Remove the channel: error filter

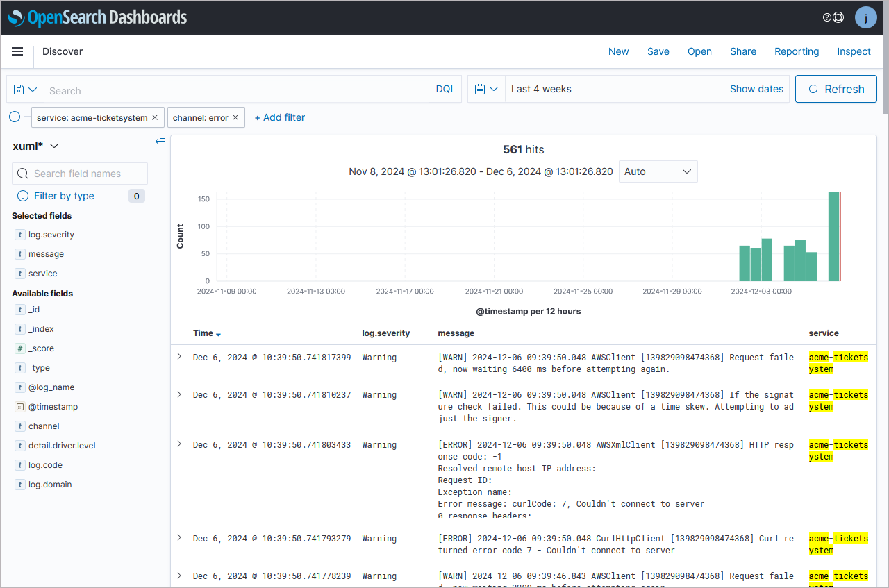(235, 118)
